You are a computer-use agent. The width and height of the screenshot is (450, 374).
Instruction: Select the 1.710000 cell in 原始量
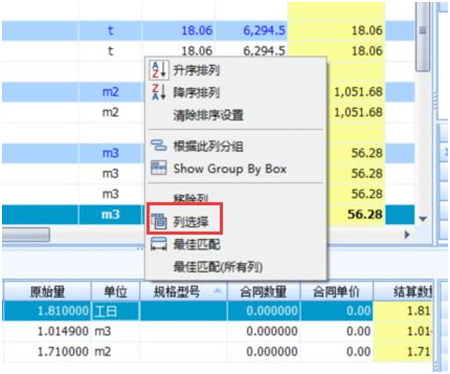click(47, 352)
